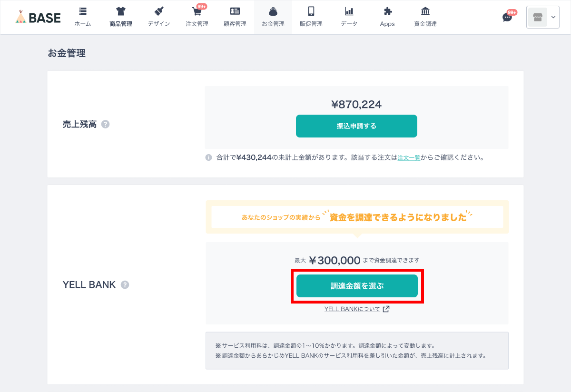Show help for YELL BANK question mark
The width and height of the screenshot is (571, 392).
[x=125, y=285]
